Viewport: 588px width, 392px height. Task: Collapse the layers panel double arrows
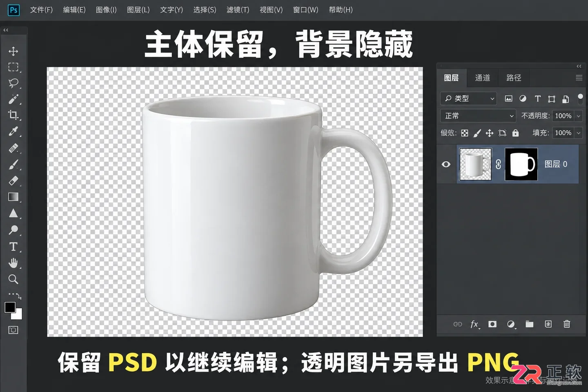click(579, 66)
